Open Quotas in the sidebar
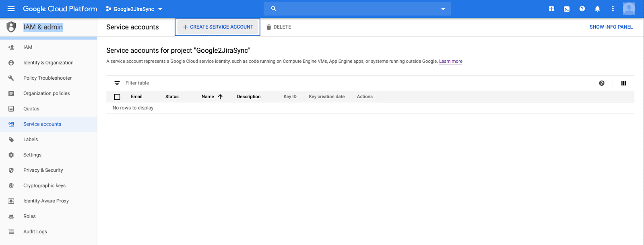This screenshot has width=644, height=245. [48, 109]
